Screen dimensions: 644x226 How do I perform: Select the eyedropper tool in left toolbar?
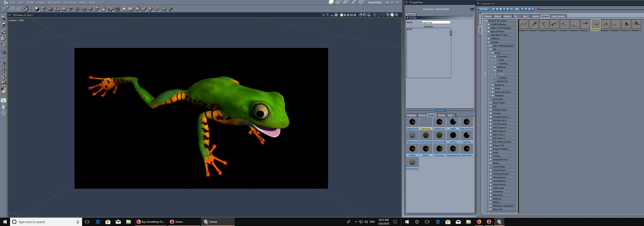pyautogui.click(x=4, y=45)
